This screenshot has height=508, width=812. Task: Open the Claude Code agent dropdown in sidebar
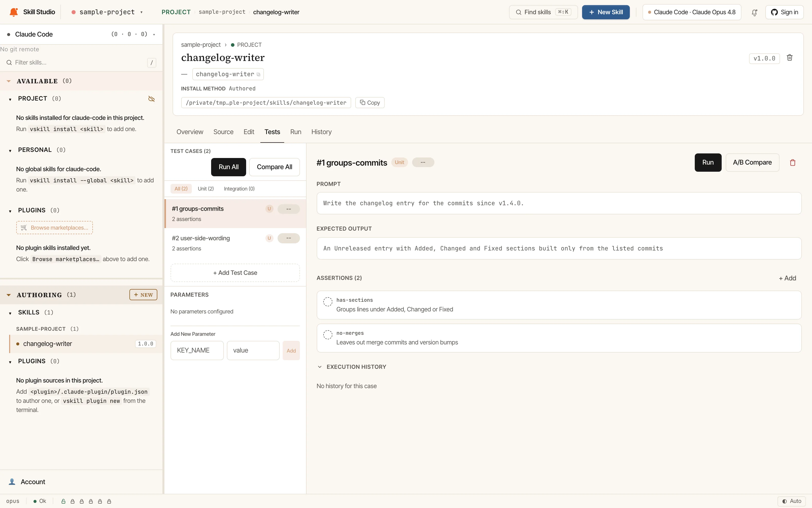pos(81,34)
